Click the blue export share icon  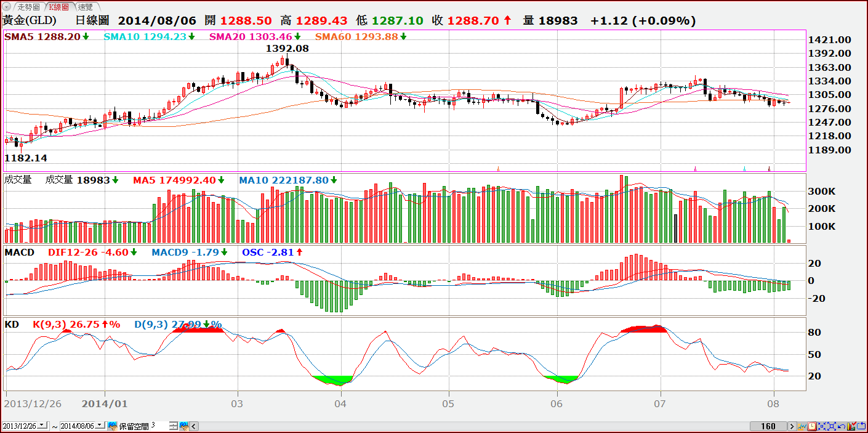[861, 426]
